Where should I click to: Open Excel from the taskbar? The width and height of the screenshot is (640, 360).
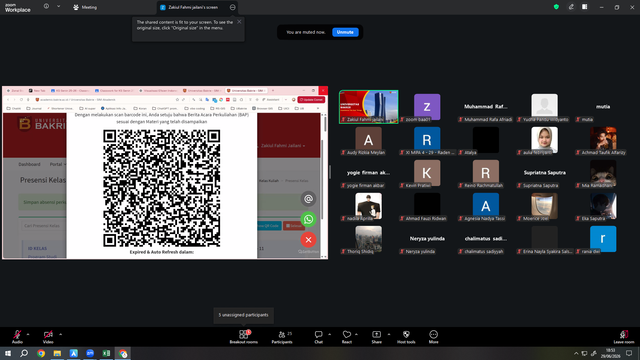coord(106,353)
